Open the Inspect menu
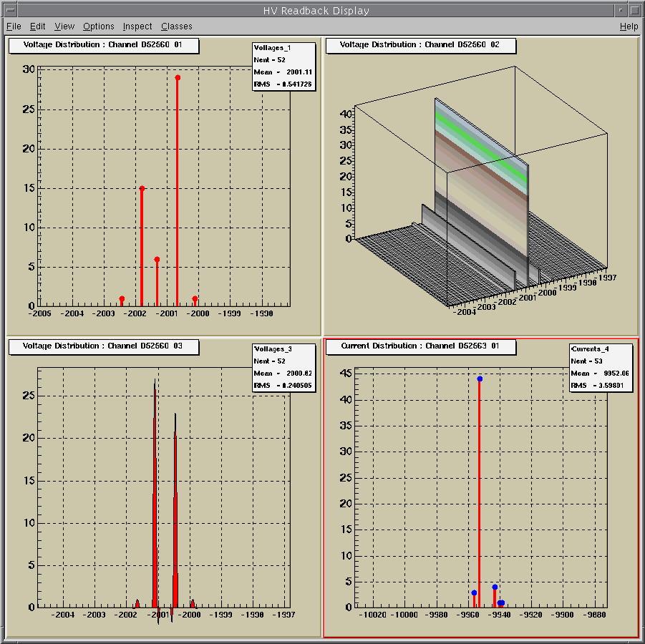The width and height of the screenshot is (645, 644). pos(137,26)
